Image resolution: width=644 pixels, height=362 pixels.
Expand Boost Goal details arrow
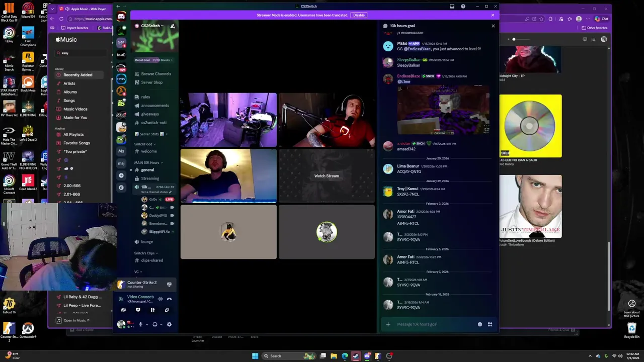(172, 60)
